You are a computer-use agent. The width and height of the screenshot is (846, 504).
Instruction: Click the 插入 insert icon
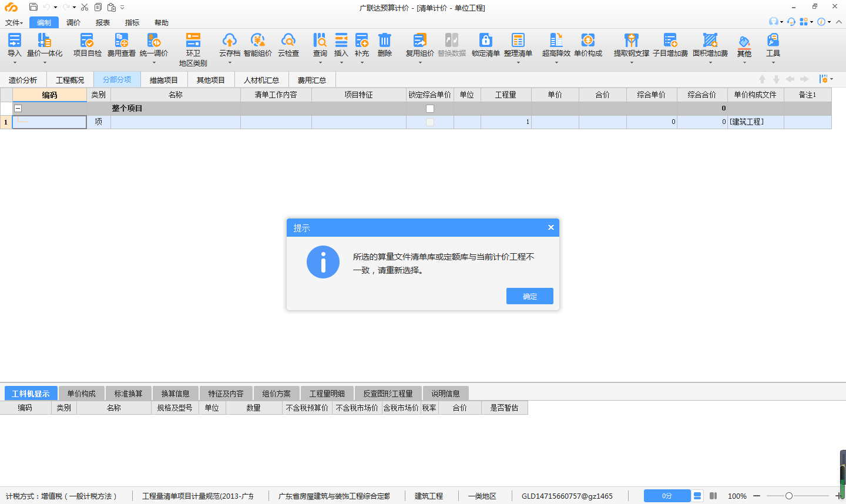(341, 40)
